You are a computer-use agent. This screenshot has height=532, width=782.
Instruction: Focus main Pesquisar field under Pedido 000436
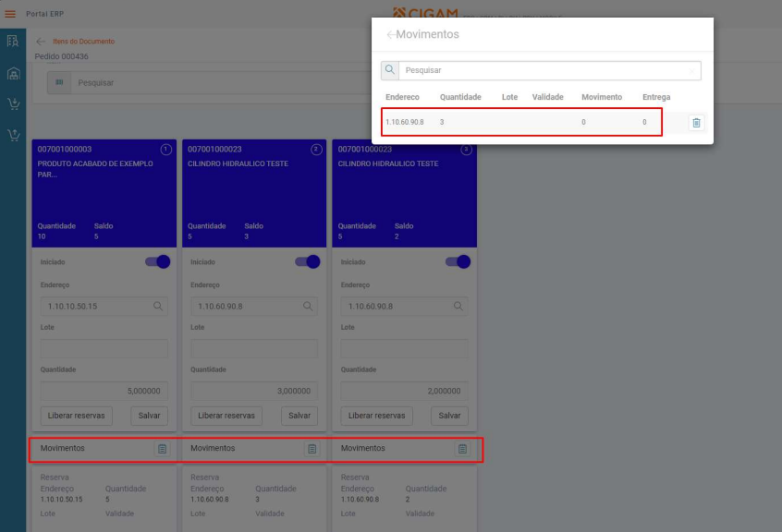tap(222, 83)
